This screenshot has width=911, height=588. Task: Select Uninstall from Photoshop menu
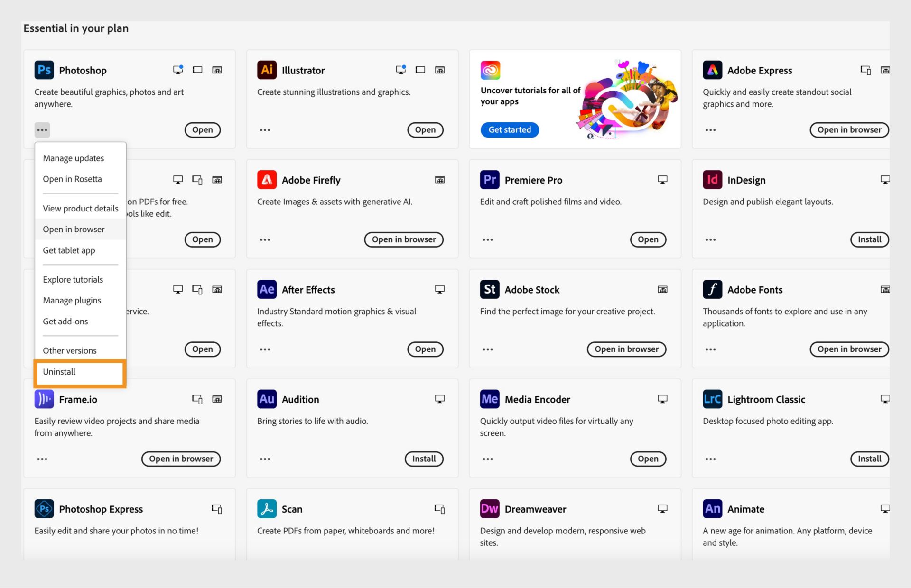(60, 371)
